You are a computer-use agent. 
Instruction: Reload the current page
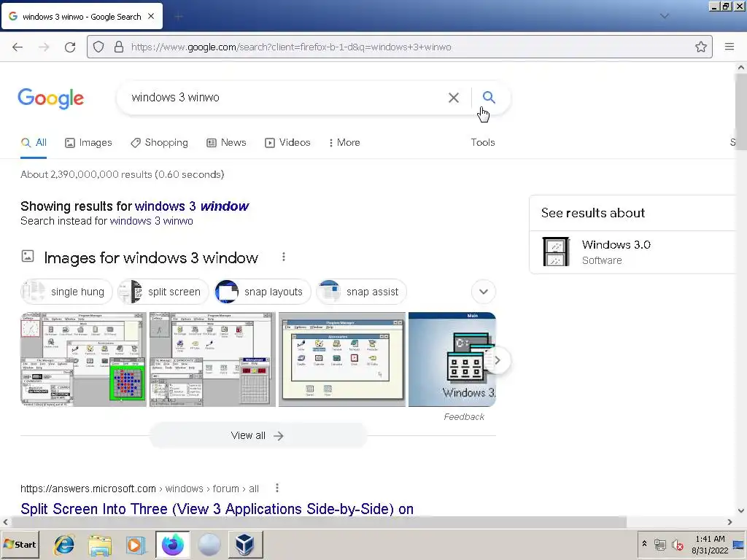[x=70, y=47]
